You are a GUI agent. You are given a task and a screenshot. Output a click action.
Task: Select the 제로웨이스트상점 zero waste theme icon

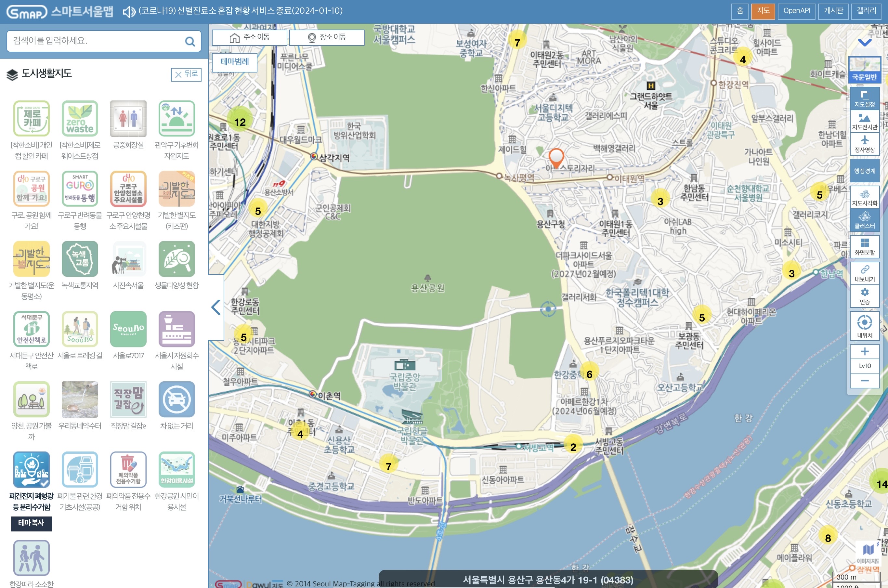click(x=80, y=119)
